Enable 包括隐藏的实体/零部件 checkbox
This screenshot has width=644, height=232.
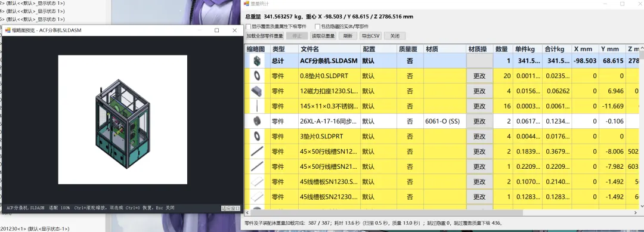click(x=317, y=26)
